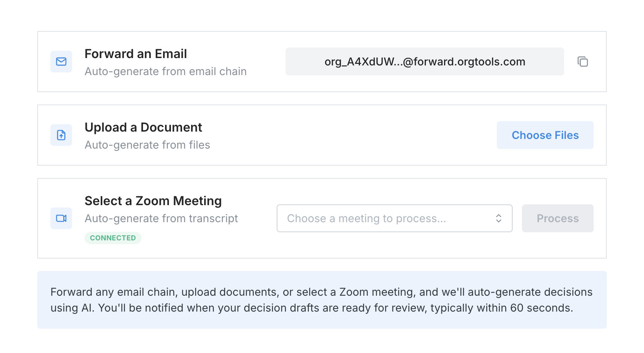The image size is (644, 353).
Task: Click the auto-generate info banner
Action: tap(322, 300)
